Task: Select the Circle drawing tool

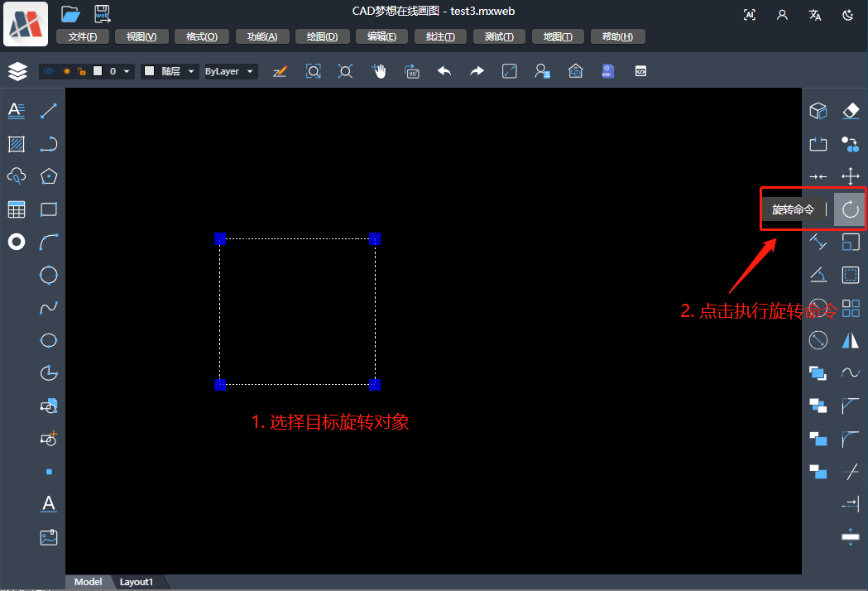Action: pos(49,275)
